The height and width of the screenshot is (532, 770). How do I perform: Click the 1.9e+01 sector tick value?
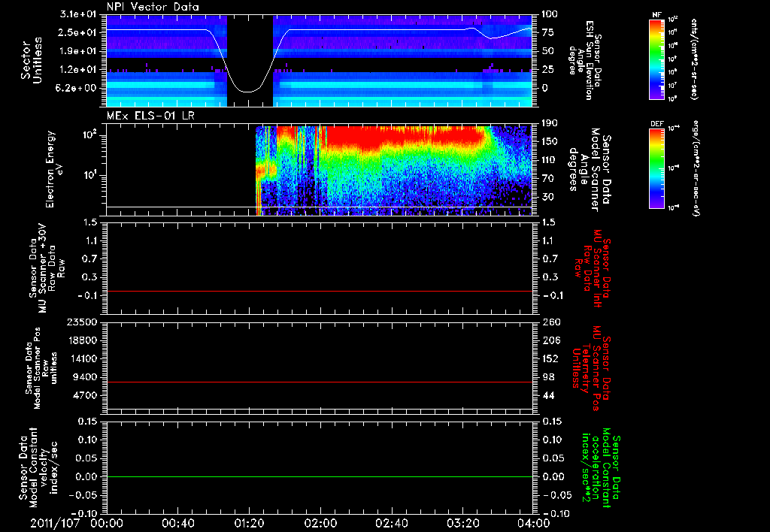[x=77, y=51]
